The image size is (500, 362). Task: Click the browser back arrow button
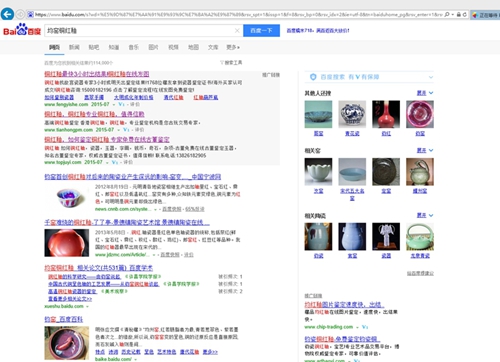point(7,14)
